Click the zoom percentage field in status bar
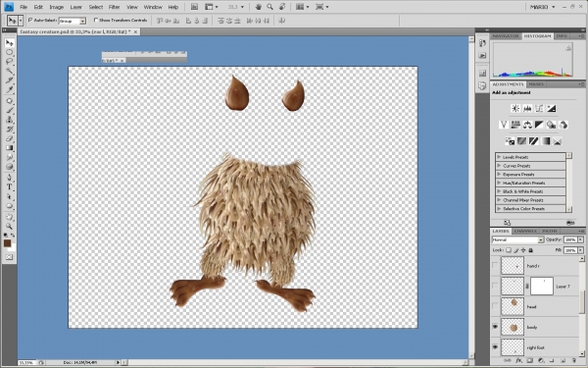This screenshot has width=588, height=368. (x=26, y=363)
